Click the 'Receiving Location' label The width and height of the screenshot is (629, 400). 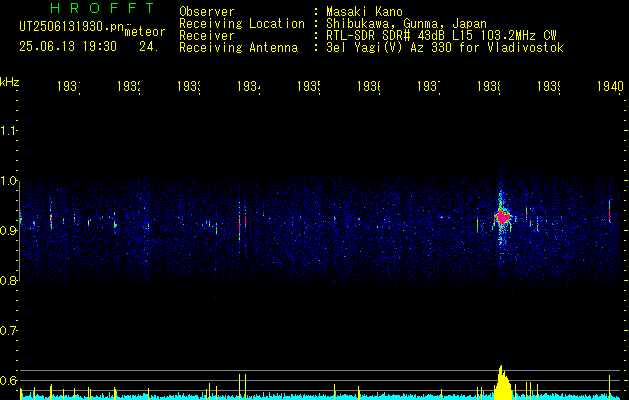point(242,24)
